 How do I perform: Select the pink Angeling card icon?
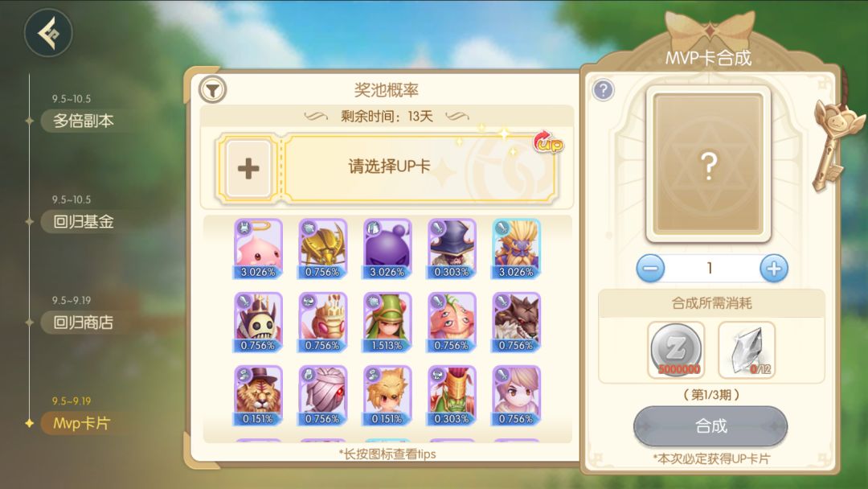(x=258, y=248)
